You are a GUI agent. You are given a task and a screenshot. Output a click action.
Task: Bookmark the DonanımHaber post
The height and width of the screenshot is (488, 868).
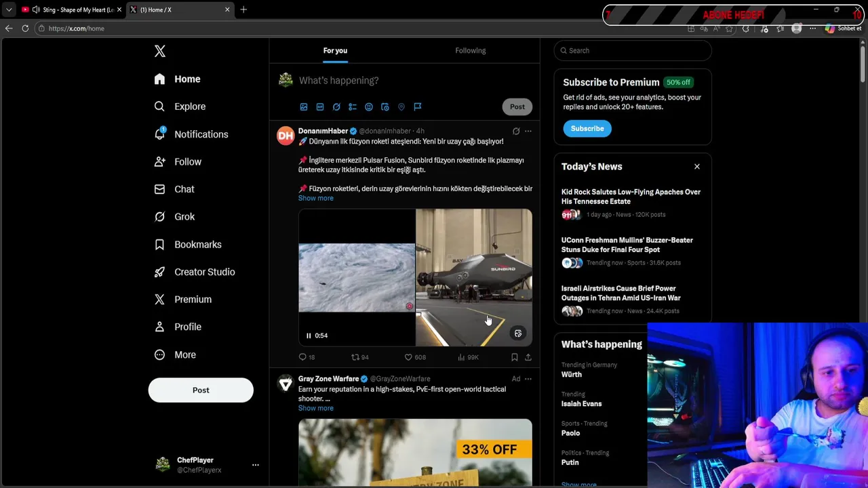pos(514,357)
